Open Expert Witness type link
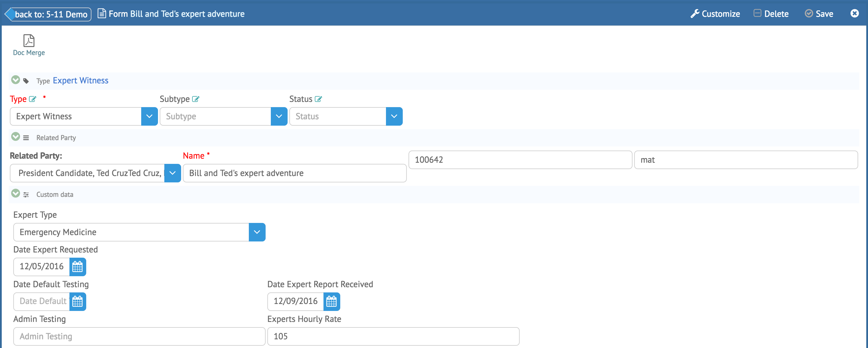Image resolution: width=868 pixels, height=348 pixels. (x=80, y=80)
